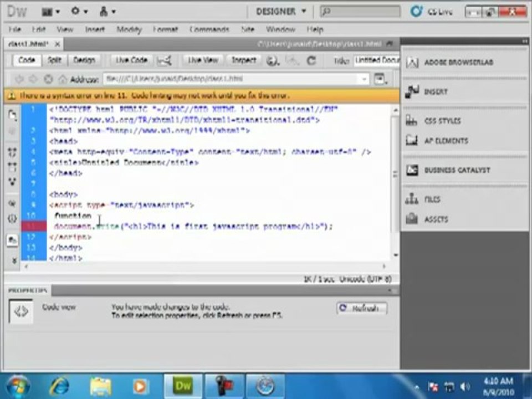Open the Window menu
Image resolution: width=532 pixels, height=399 pixels.
(x=280, y=29)
